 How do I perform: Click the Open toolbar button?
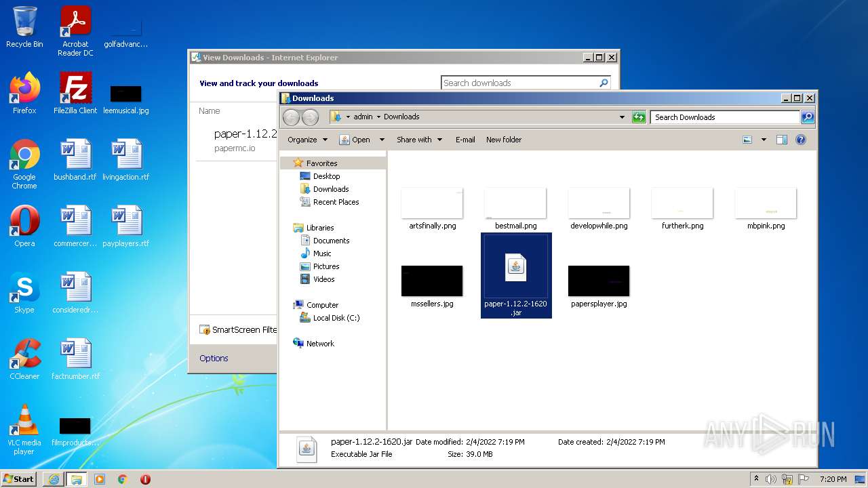(355, 140)
